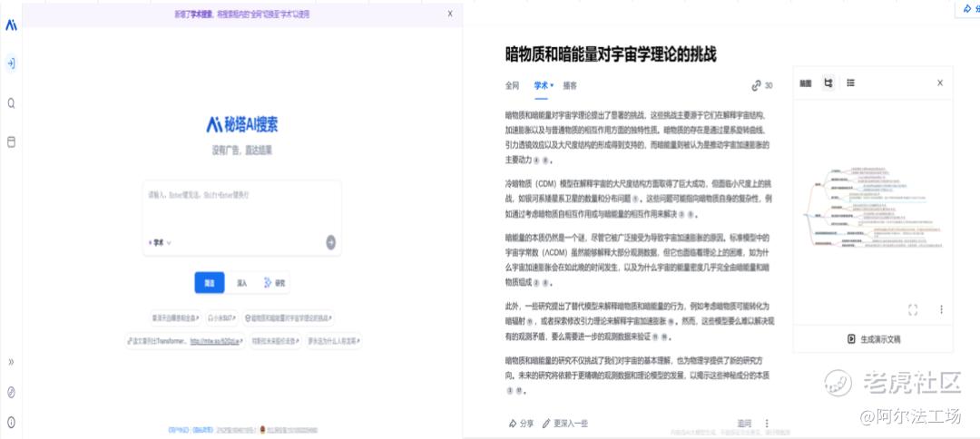
Task: Close the academic search announcement banner
Action: coord(450,14)
